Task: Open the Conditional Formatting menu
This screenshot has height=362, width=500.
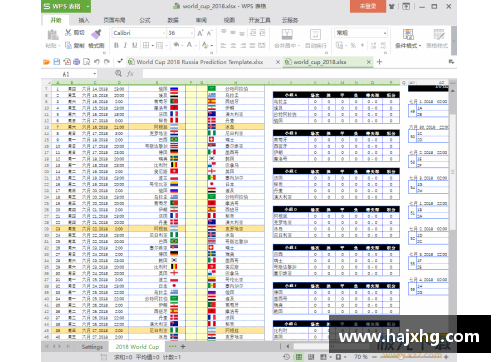Action: (408, 38)
